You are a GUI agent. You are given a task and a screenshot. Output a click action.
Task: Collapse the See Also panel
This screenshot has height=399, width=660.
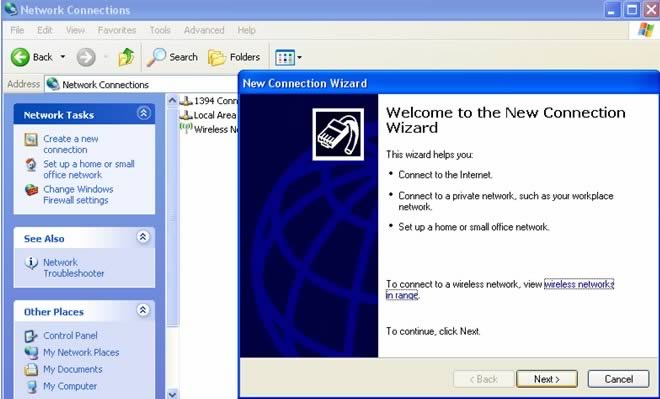pos(143,237)
